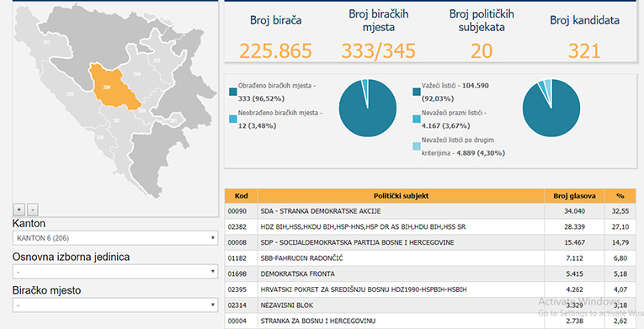The height and width of the screenshot is (329, 644).
Task: Click vote count 5.415
Action: (574, 273)
